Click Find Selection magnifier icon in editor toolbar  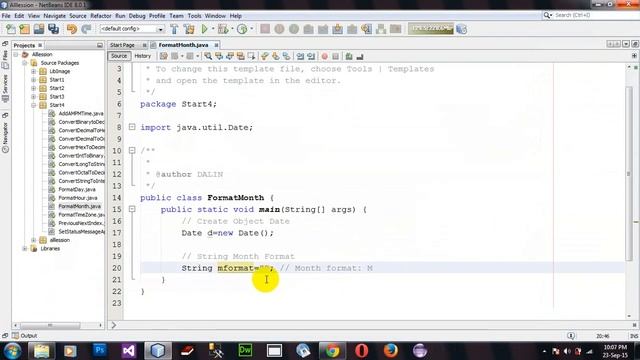pos(208,56)
